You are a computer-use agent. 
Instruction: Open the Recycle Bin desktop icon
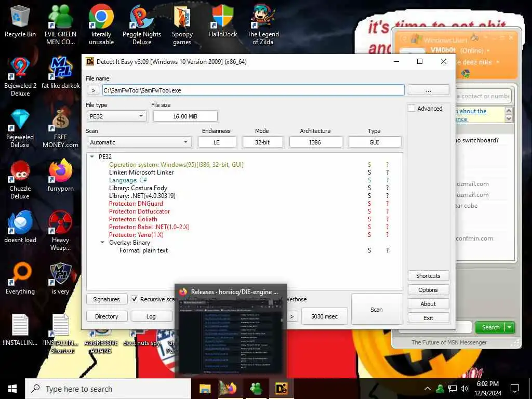coord(20,21)
